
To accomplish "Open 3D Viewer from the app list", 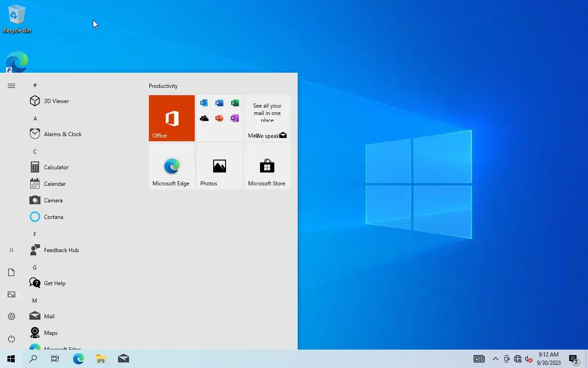I will click(x=84, y=101).
